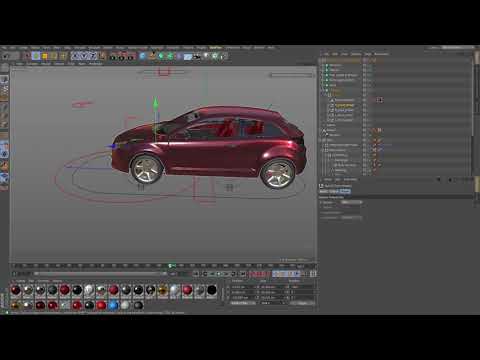The width and height of the screenshot is (480, 360).
Task: Open the Edit menu in main menu bar
Action: 13,48
